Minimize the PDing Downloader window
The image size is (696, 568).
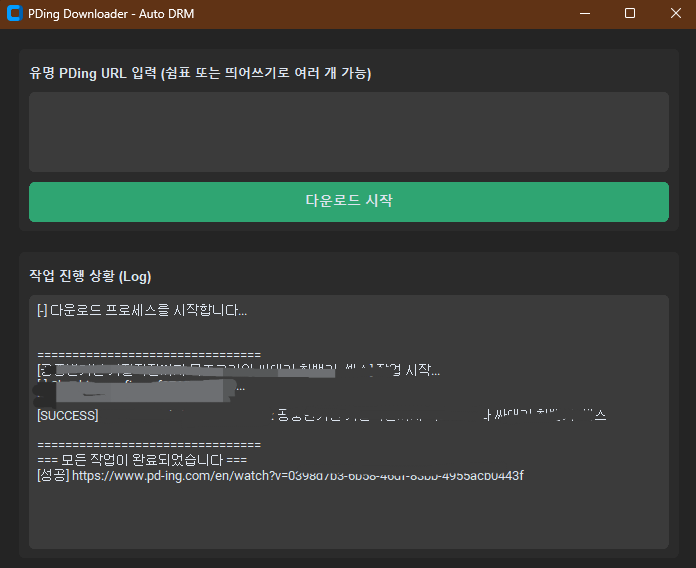click(585, 14)
